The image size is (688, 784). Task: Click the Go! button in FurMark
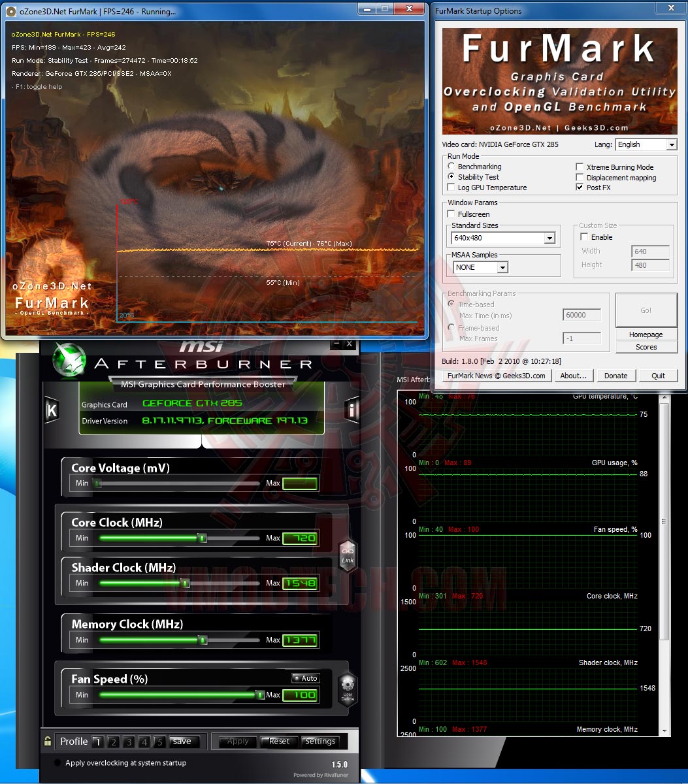click(x=646, y=310)
